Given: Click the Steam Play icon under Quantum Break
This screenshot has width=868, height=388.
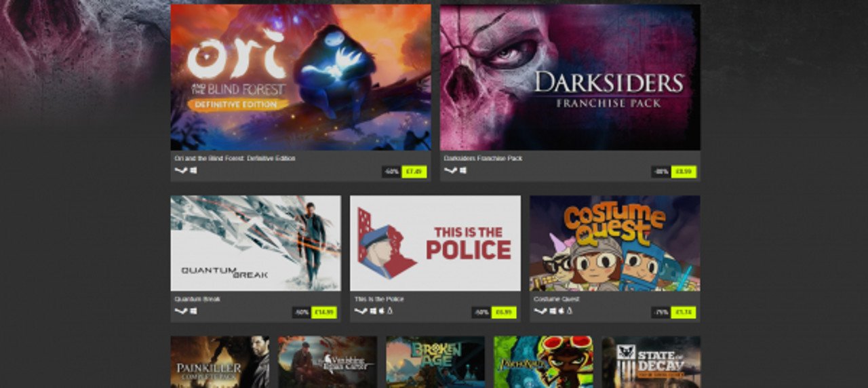Looking at the screenshot, I should pyautogui.click(x=180, y=311).
